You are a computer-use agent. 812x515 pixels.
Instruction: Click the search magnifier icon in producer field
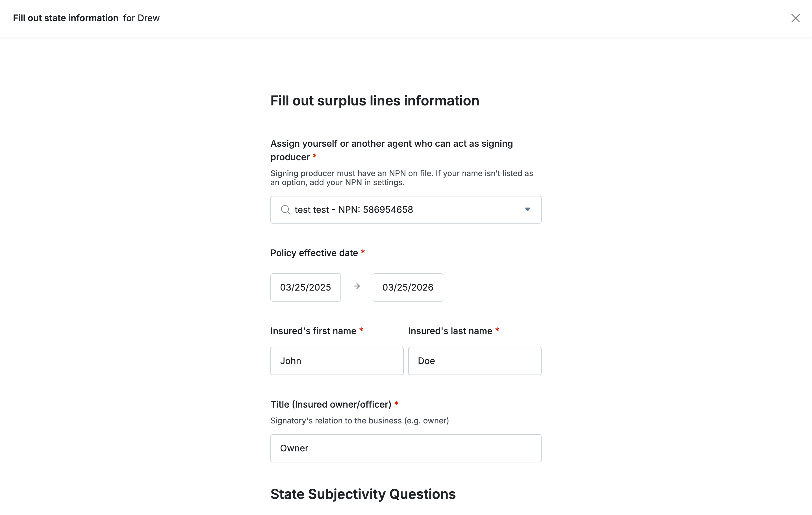tap(285, 210)
